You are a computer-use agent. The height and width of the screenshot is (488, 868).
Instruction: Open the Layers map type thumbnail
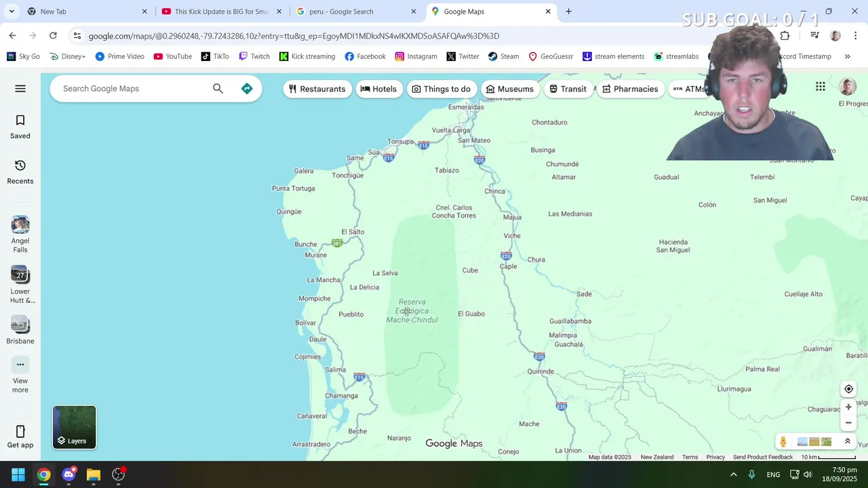tap(75, 427)
